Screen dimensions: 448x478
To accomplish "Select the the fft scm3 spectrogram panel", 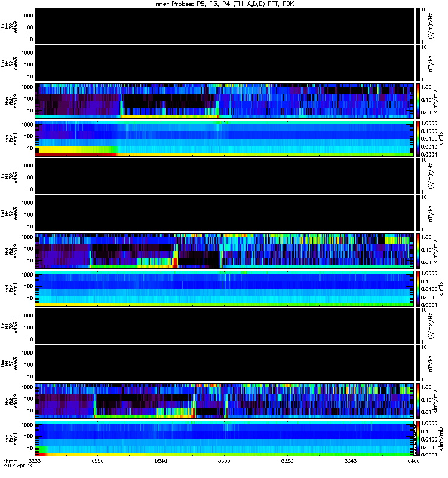I will (225, 364).
